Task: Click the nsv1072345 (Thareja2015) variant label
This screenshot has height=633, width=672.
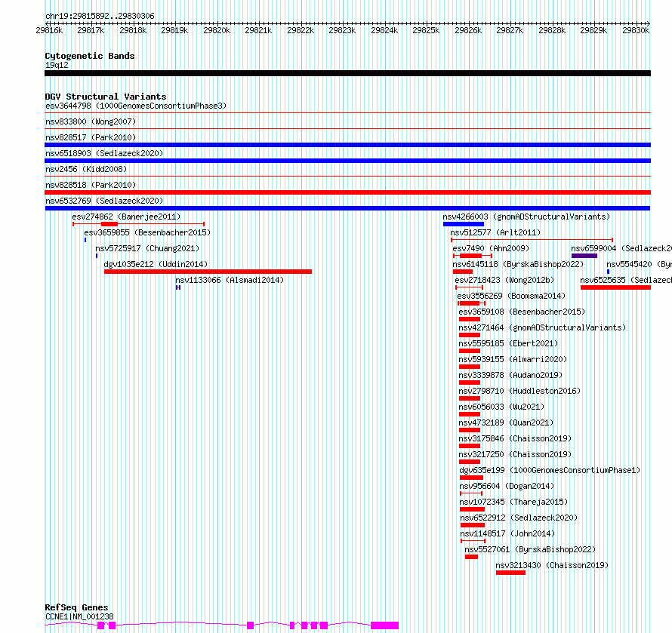Action: [513, 502]
